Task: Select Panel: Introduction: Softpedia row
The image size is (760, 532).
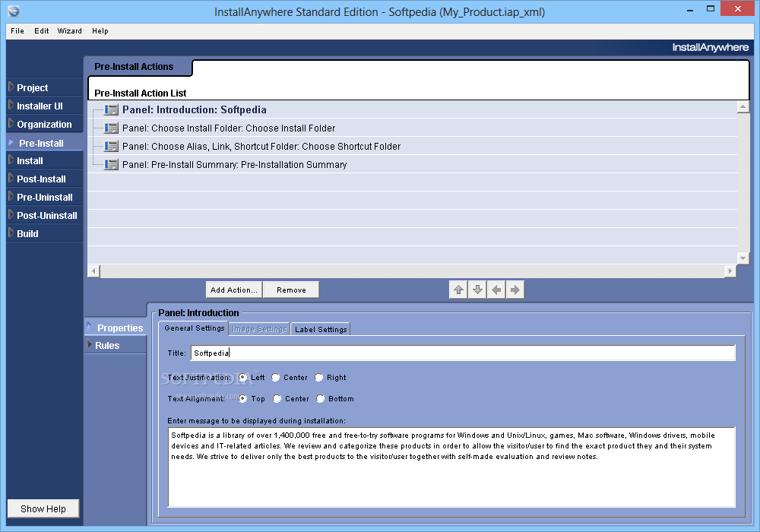Action: [413, 110]
